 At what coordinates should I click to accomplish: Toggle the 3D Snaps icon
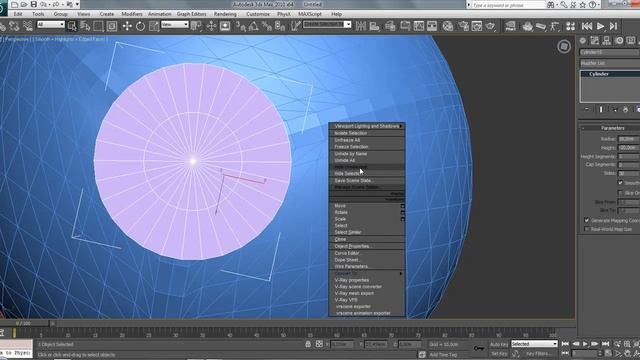pos(240,26)
